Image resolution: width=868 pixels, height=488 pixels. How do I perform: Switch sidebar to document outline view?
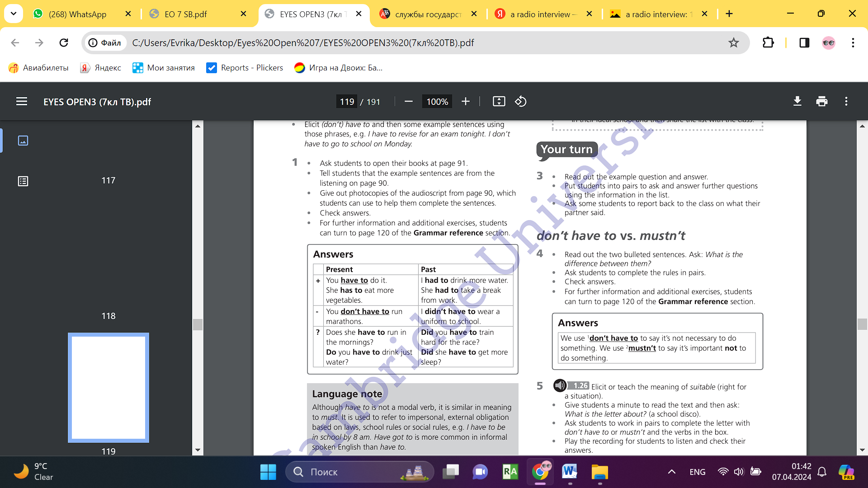click(23, 181)
